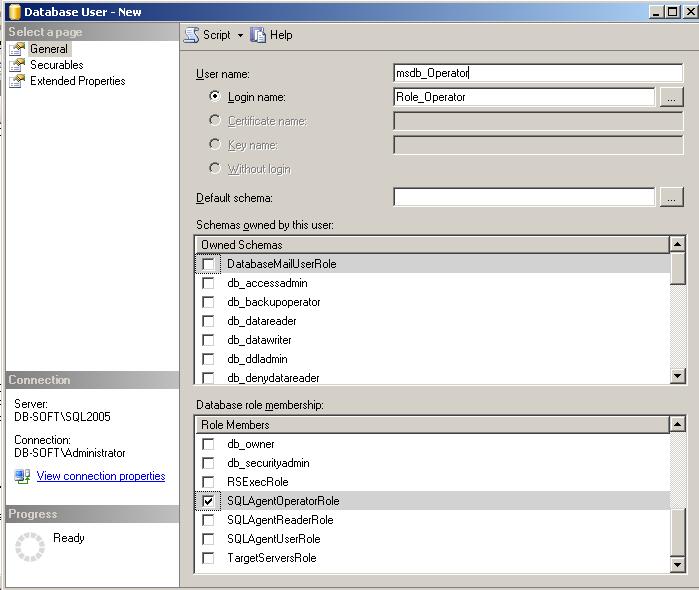Click Owned Schemas scroll down arrow
The width and height of the screenshot is (699, 590).
(x=677, y=375)
